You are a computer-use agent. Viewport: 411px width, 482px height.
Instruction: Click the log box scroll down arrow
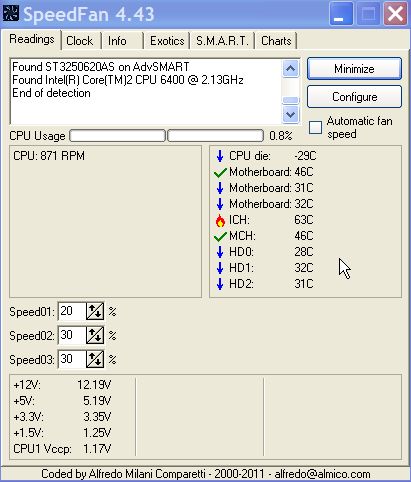click(x=291, y=115)
